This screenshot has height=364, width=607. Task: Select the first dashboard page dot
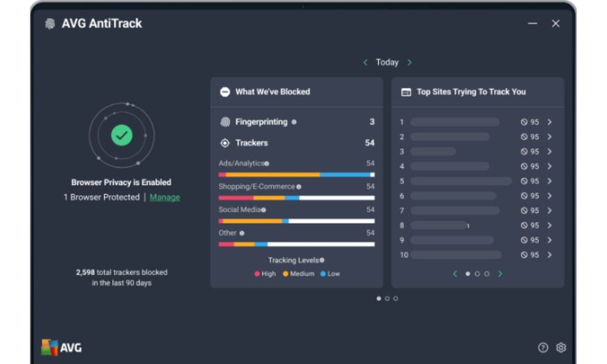pos(379,298)
